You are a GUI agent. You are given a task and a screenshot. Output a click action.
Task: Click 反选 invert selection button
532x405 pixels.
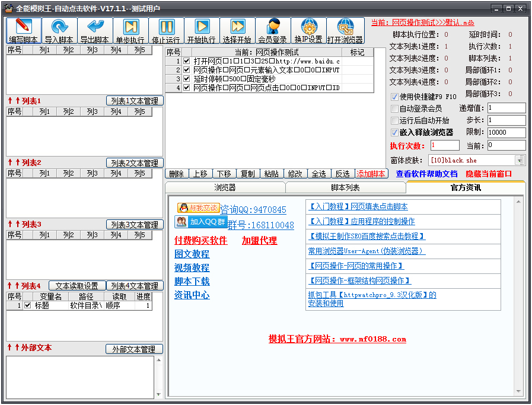(343, 174)
